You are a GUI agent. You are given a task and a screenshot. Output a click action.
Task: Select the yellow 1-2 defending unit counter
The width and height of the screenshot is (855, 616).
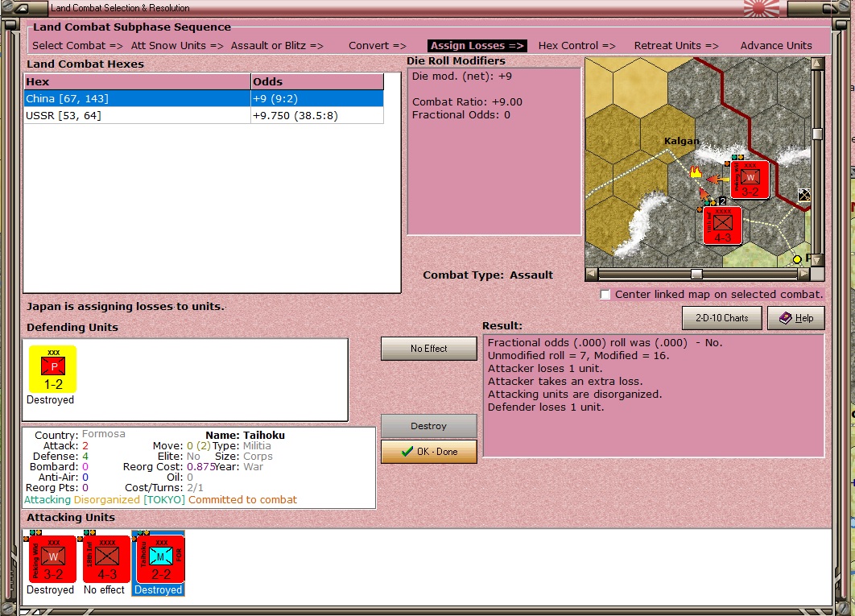pos(53,369)
